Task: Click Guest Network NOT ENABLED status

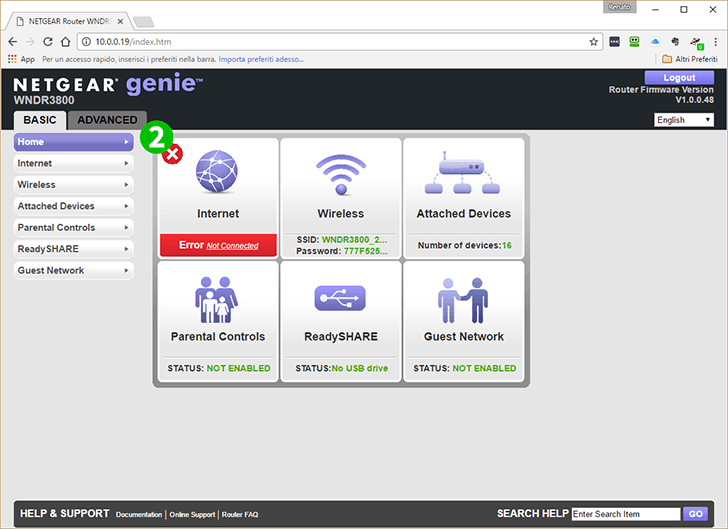Action: click(484, 368)
